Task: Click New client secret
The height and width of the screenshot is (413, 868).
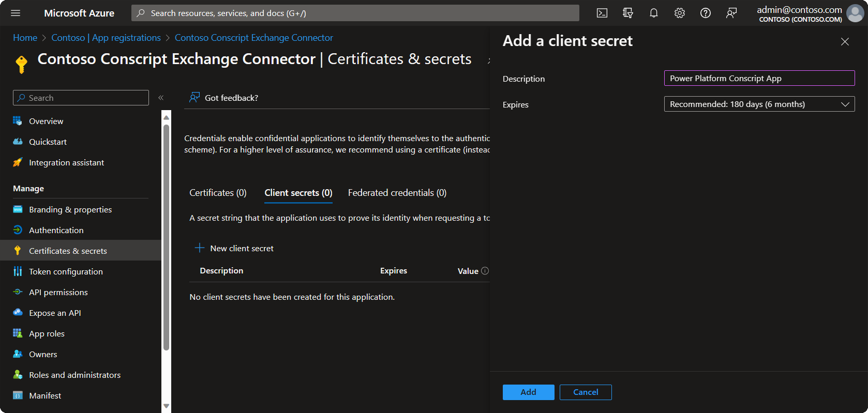Action: tap(234, 248)
